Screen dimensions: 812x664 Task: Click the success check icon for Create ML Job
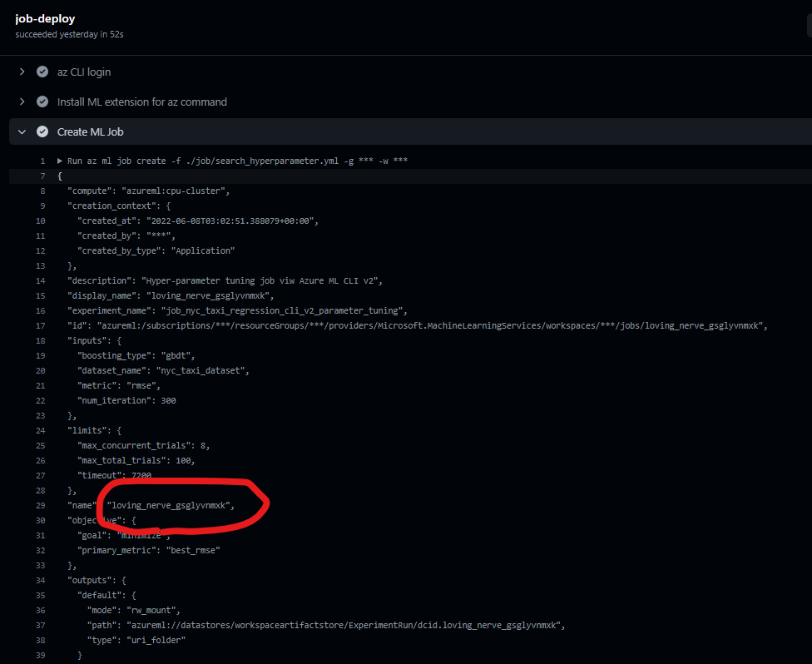point(42,132)
